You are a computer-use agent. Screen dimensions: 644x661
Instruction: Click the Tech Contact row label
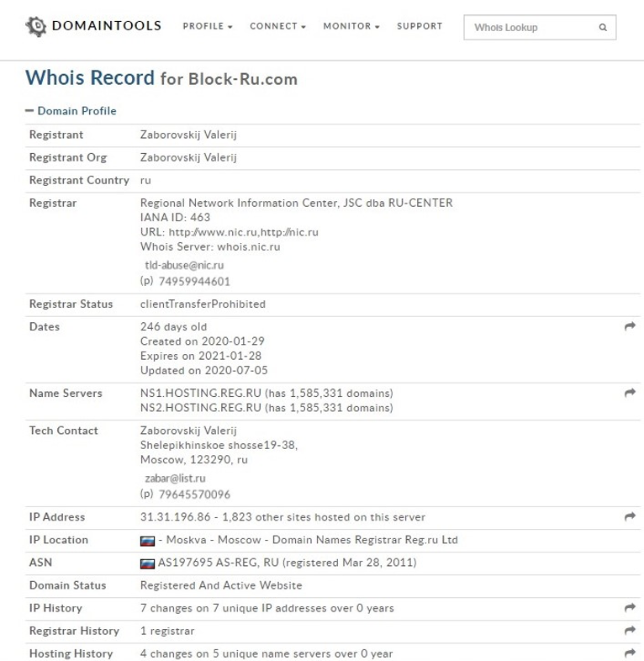coord(64,431)
